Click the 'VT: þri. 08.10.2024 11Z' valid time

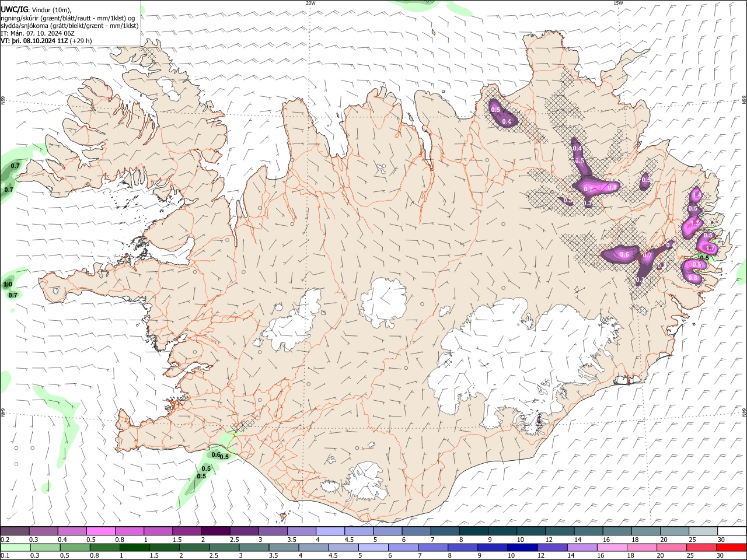point(34,41)
